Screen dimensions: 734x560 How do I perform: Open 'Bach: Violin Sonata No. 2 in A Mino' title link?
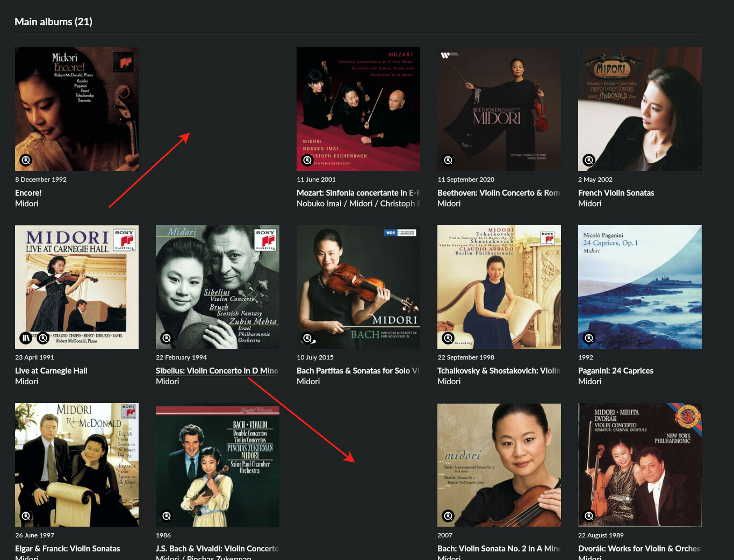pos(499,549)
